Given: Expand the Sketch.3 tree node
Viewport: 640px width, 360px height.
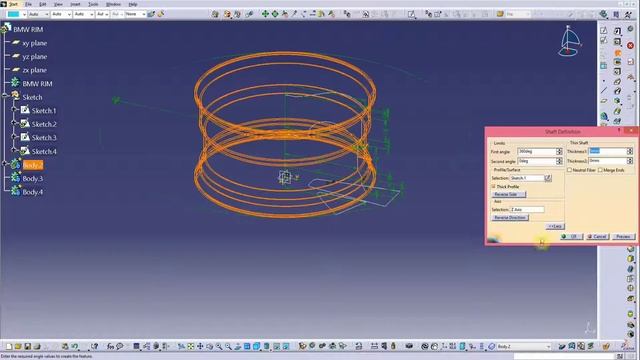Looking at the screenshot, I should 13,137.
